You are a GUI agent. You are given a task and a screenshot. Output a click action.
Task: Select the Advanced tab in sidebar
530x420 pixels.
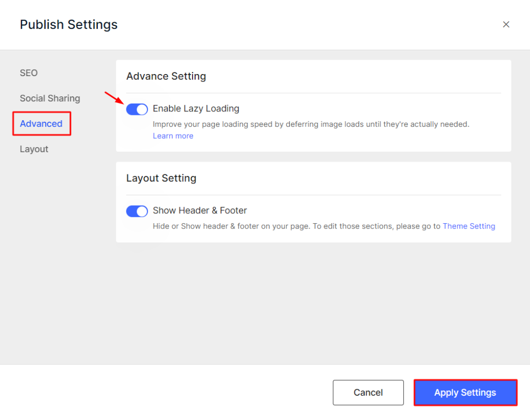point(41,124)
